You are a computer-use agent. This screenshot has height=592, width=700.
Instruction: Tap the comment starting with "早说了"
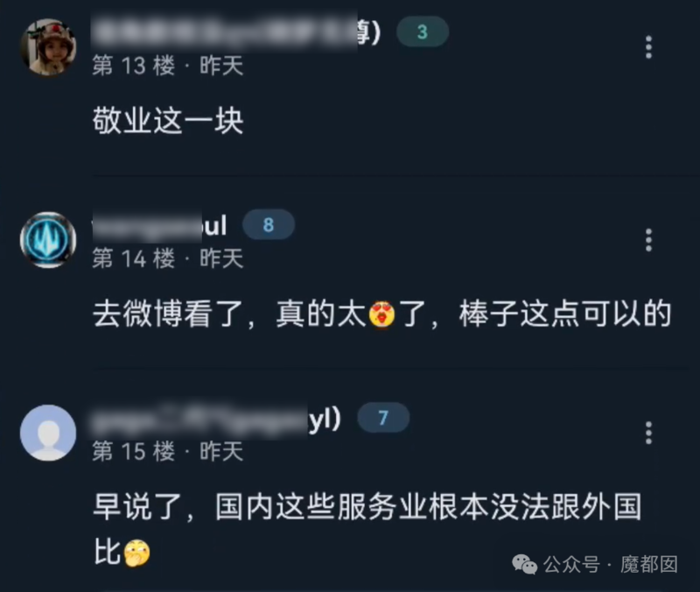367,530
